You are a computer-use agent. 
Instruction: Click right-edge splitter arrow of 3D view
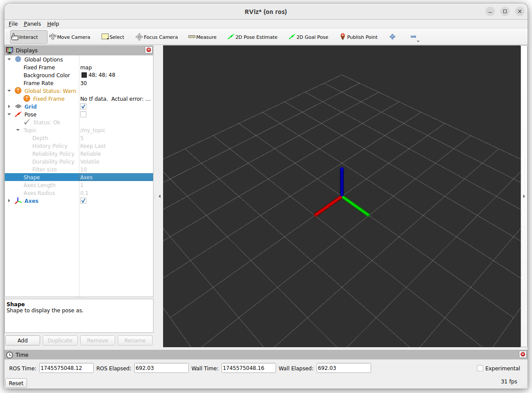click(x=524, y=196)
